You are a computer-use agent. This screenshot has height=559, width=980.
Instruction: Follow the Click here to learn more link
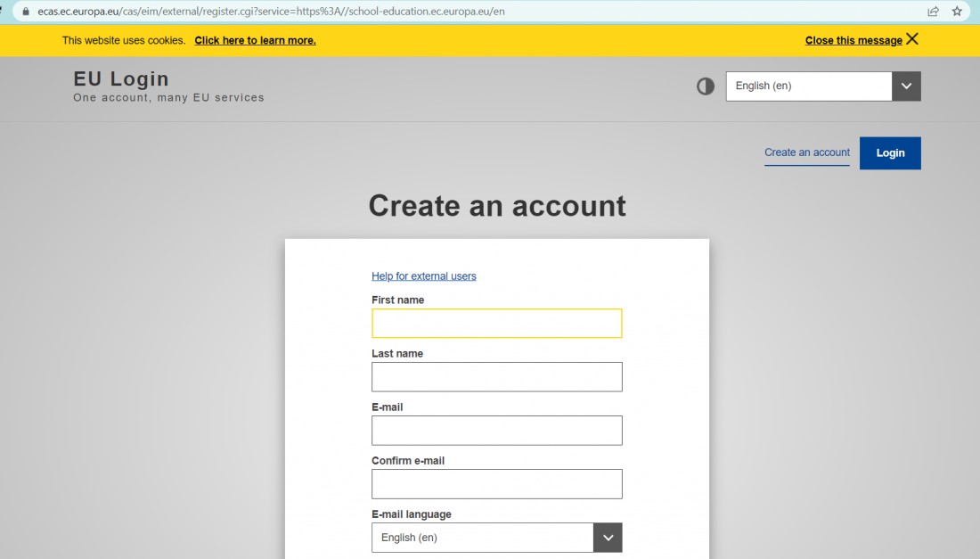click(x=255, y=41)
